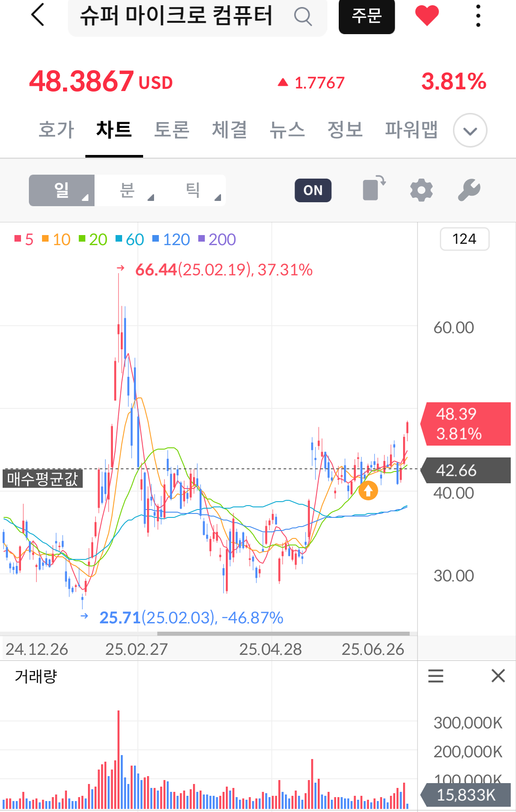
Task: Tap the 3.81% change rate
Action: [454, 81]
